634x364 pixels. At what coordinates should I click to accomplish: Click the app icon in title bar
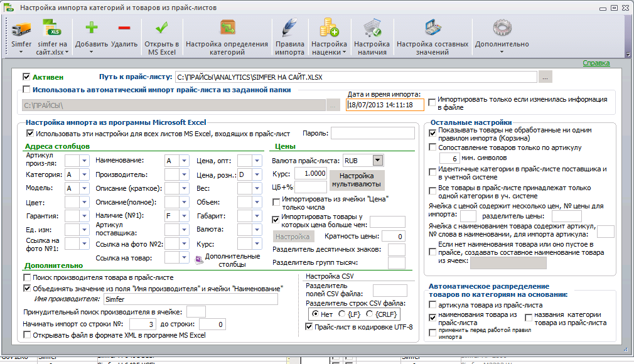point(9,8)
